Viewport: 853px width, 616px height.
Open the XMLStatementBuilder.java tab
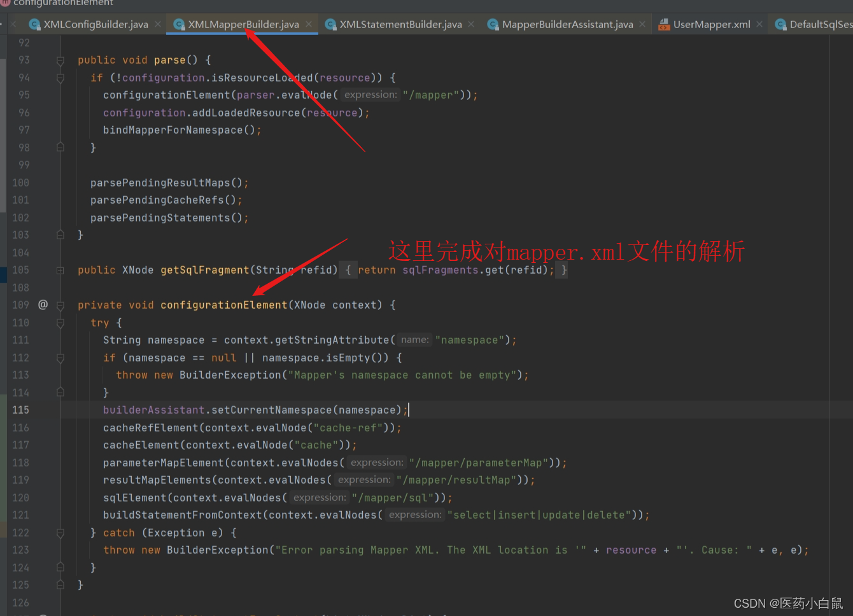(x=400, y=24)
